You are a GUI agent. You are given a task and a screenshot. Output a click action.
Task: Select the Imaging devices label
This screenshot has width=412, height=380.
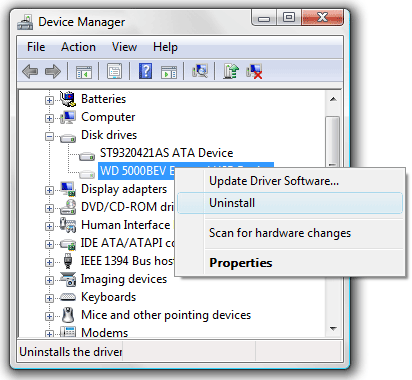tap(124, 279)
